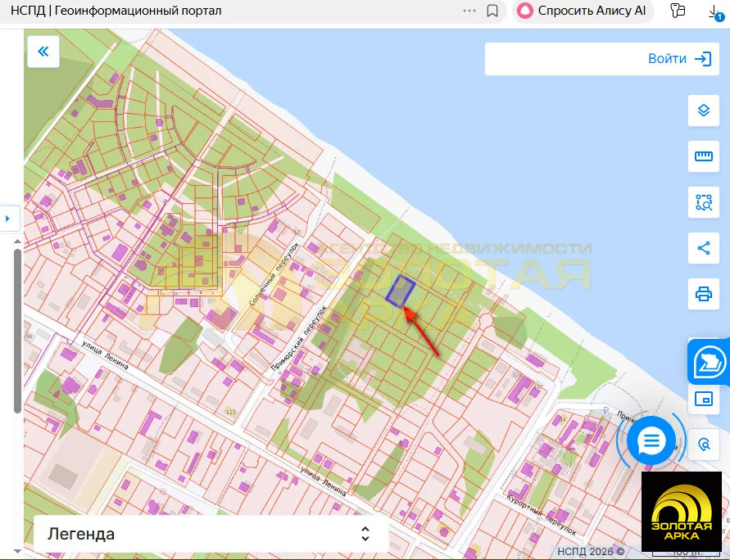The width and height of the screenshot is (730, 560).
Task: Open the round blue chat assistant
Action: (651, 440)
